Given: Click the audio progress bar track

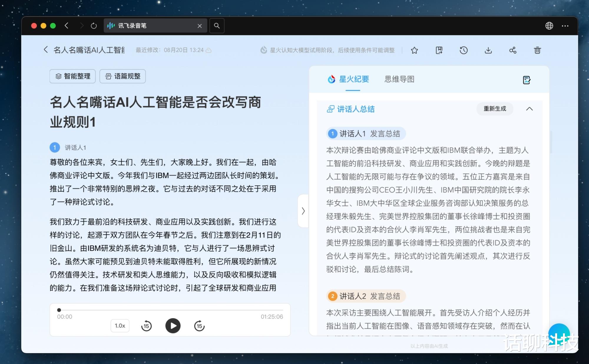Looking at the screenshot, I should point(171,310).
